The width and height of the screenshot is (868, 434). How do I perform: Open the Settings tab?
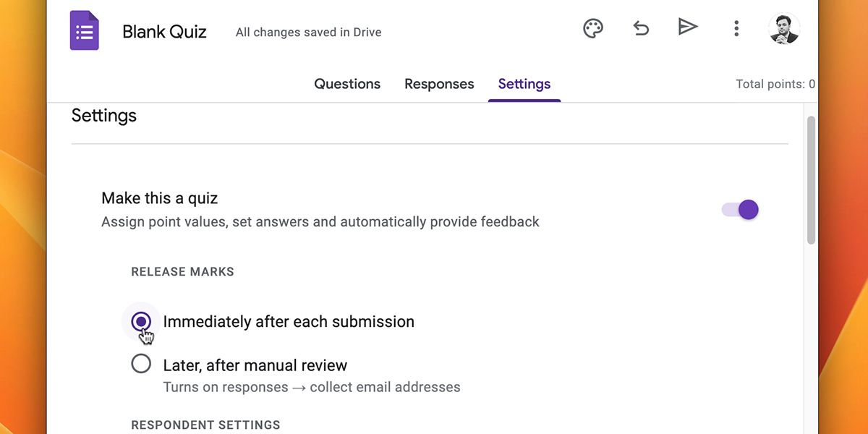[524, 84]
